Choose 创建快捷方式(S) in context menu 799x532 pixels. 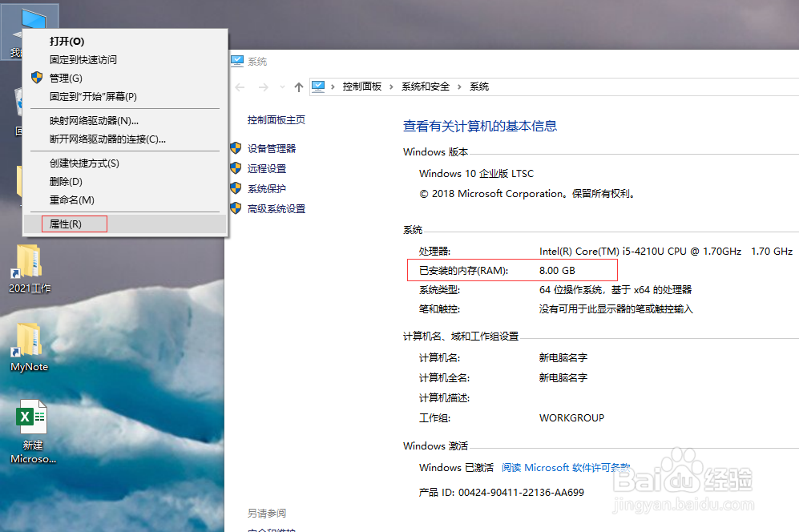(x=125, y=163)
